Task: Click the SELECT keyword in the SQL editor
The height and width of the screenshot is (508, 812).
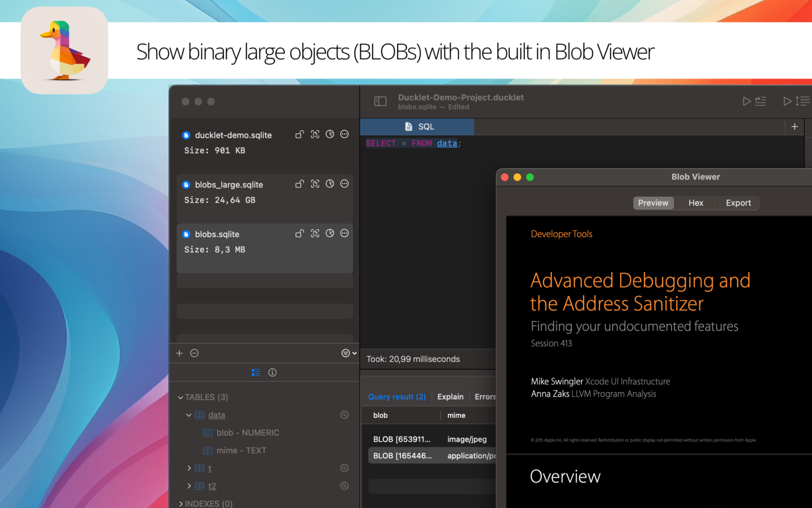Action: pos(381,143)
